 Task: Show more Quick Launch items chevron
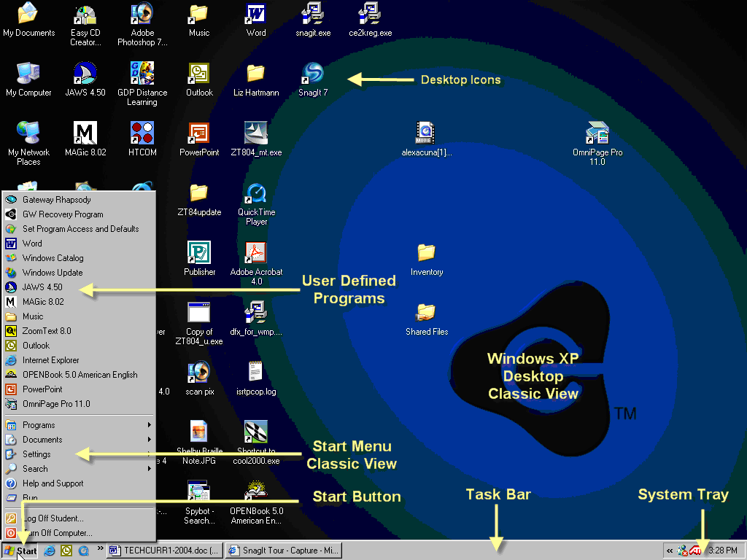(x=100, y=548)
